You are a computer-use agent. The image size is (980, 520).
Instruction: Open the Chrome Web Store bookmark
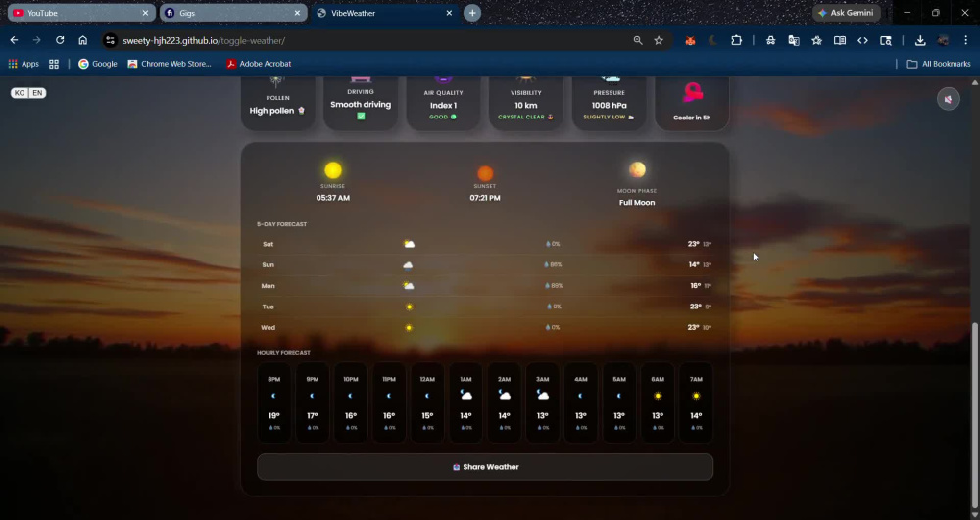point(170,64)
